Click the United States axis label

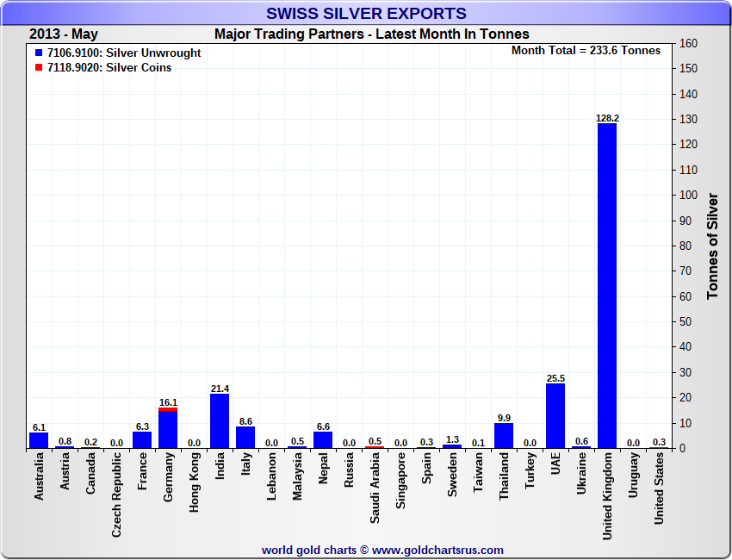pyautogui.click(x=659, y=491)
